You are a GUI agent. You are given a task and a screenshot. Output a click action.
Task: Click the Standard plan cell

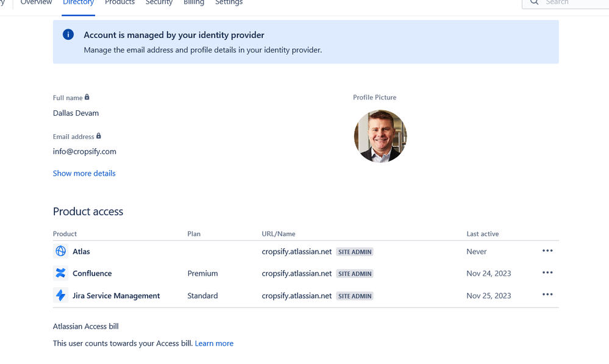click(x=203, y=296)
